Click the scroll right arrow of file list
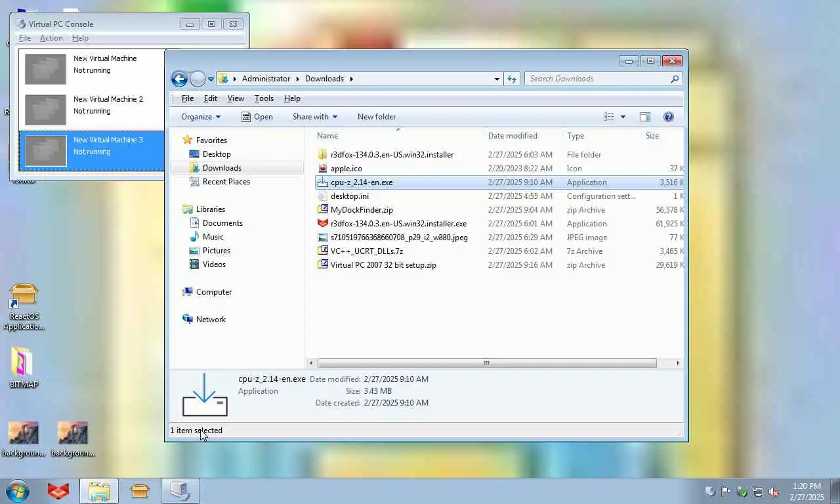Image resolution: width=840 pixels, height=504 pixels. [x=678, y=363]
